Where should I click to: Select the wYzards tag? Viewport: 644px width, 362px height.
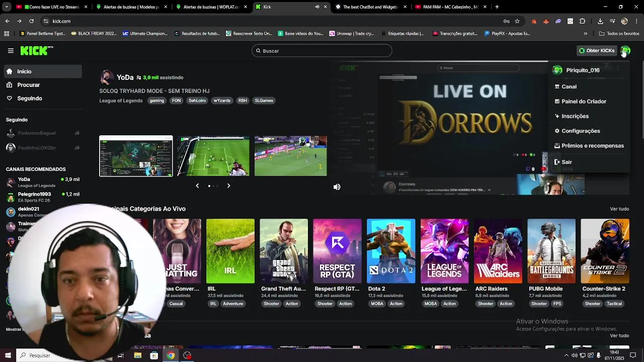(222, 101)
